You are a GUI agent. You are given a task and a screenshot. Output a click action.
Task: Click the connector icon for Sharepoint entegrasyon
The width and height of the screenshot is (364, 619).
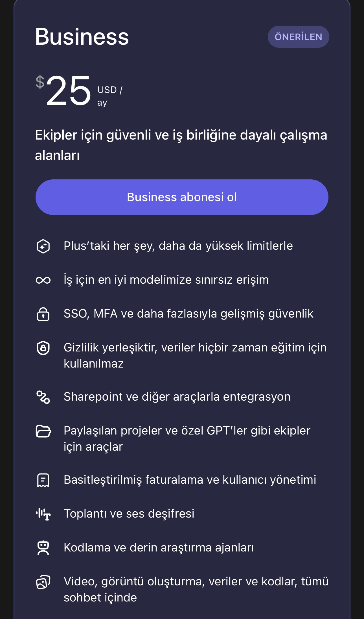(43, 397)
